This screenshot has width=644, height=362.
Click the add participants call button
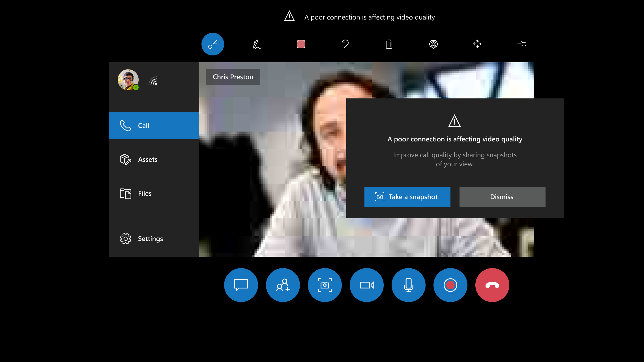pyautogui.click(x=283, y=285)
